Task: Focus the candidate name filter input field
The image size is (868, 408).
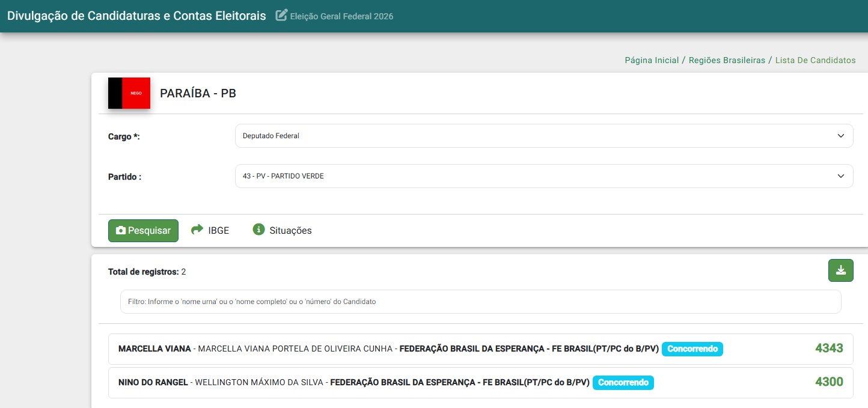Action: coord(480,302)
